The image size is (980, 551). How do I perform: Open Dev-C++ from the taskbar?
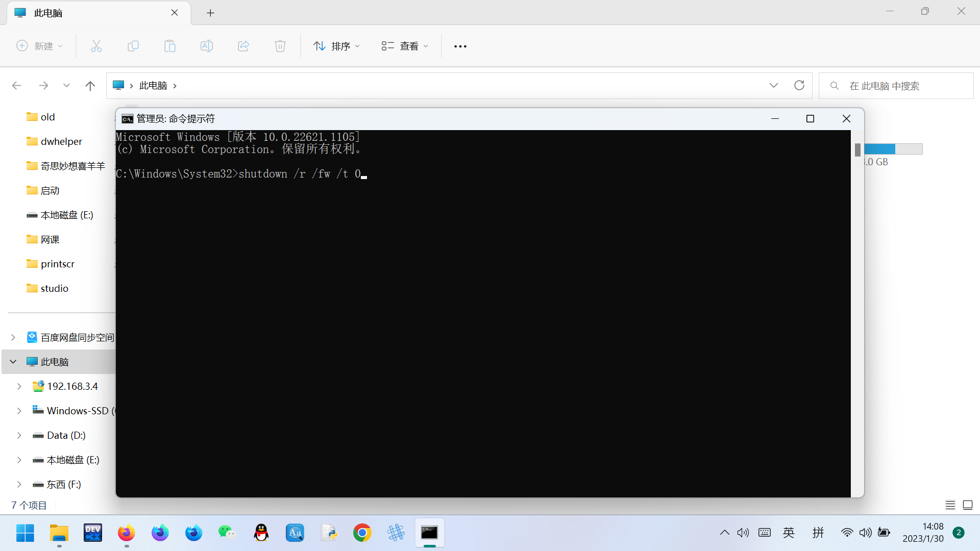pyautogui.click(x=93, y=533)
